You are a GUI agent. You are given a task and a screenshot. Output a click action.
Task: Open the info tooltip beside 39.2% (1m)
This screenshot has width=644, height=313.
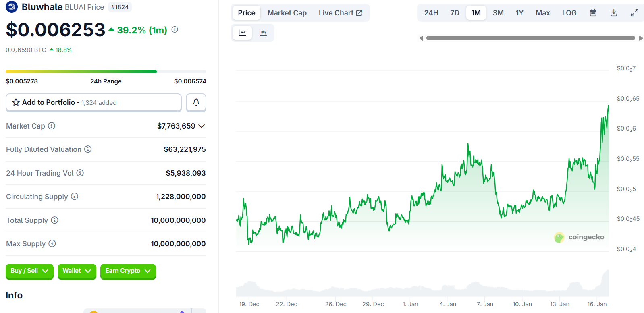(175, 29)
